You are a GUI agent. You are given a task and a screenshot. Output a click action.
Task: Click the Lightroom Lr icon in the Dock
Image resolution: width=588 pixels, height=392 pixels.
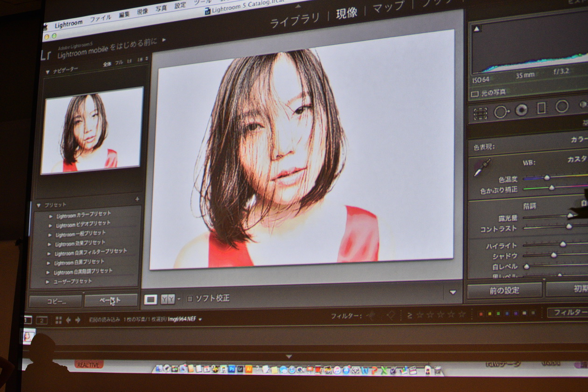(x=239, y=370)
